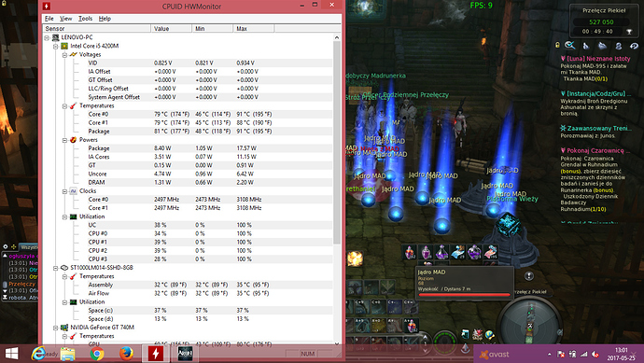Image resolution: width=644 pixels, height=363 pixels.
Task: Open Google Chrome from the taskbar
Action: tap(97, 354)
